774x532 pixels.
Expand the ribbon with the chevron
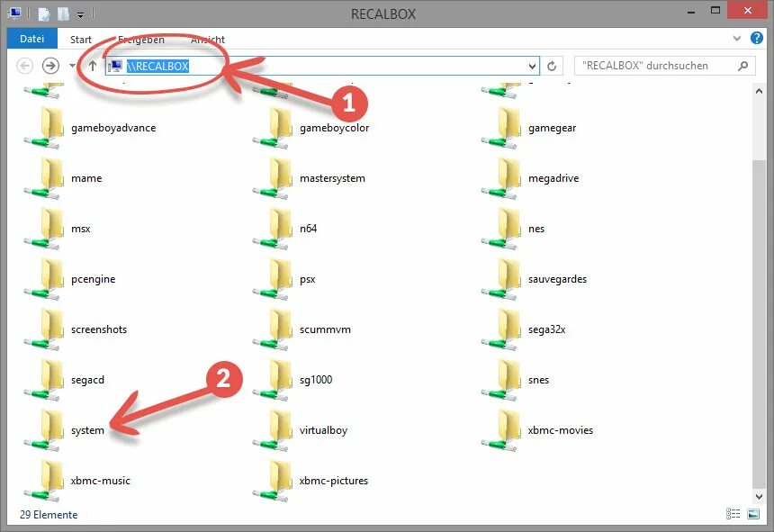click(x=737, y=38)
